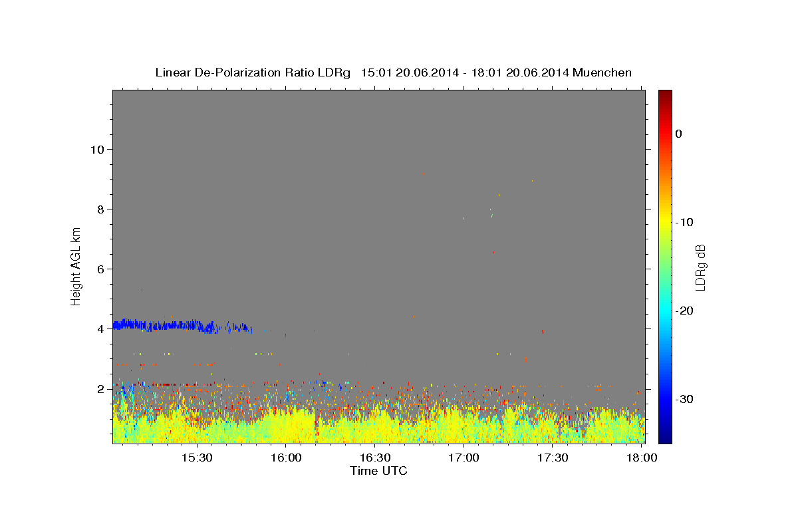798x532 pixels.
Task: Click the plot title mentioning Muenchen
Action: click(x=393, y=72)
